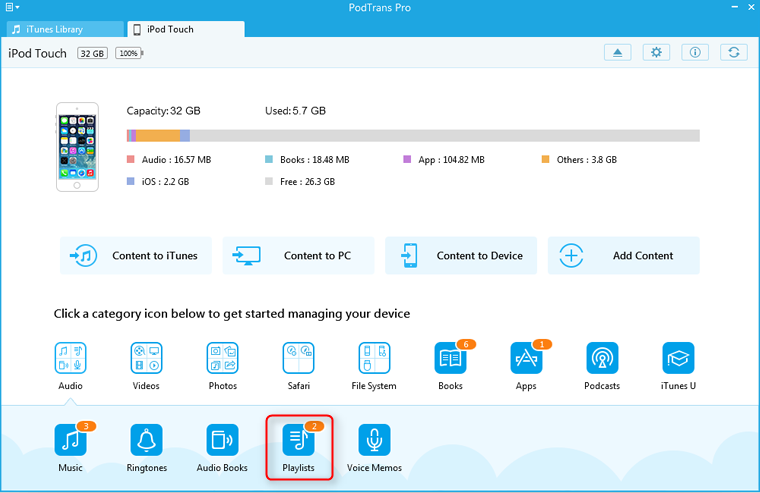760x493 pixels.
Task: Select the Ringtones bell icon
Action: tap(146, 441)
